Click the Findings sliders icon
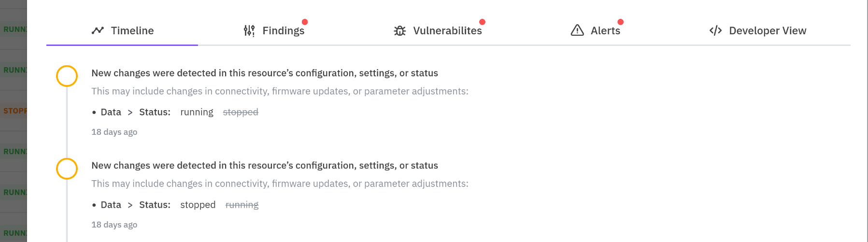 click(x=249, y=31)
